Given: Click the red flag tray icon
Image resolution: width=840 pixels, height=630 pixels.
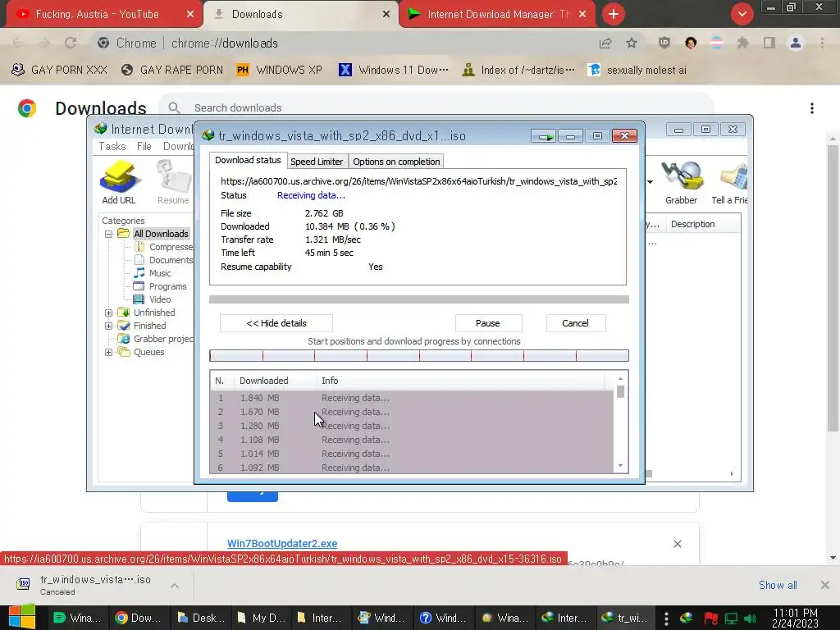Looking at the screenshot, I should point(711,619).
